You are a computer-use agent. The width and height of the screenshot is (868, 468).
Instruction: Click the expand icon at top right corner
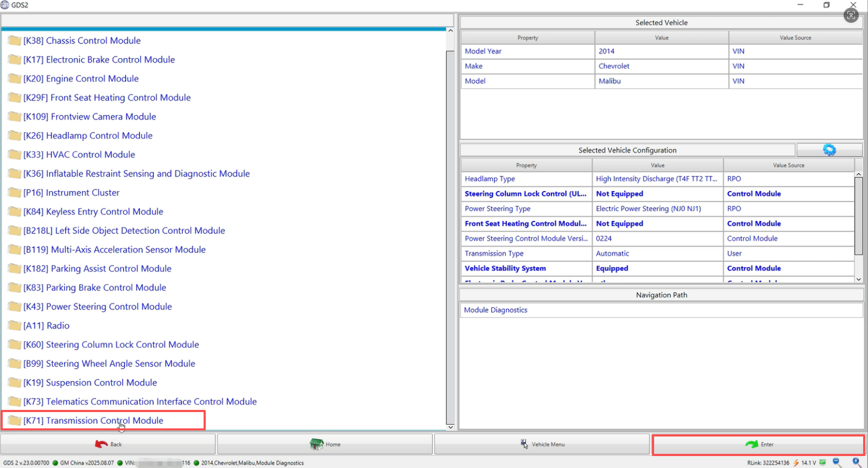[851, 16]
